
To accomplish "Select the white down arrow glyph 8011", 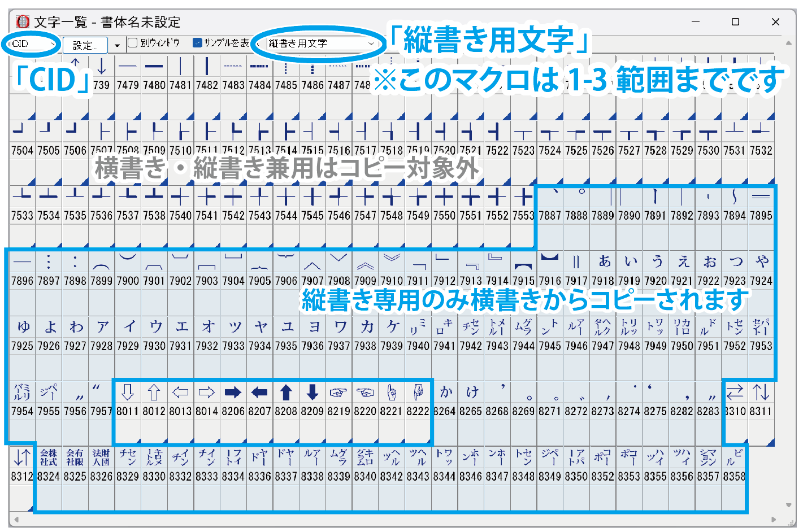I will 128,393.
